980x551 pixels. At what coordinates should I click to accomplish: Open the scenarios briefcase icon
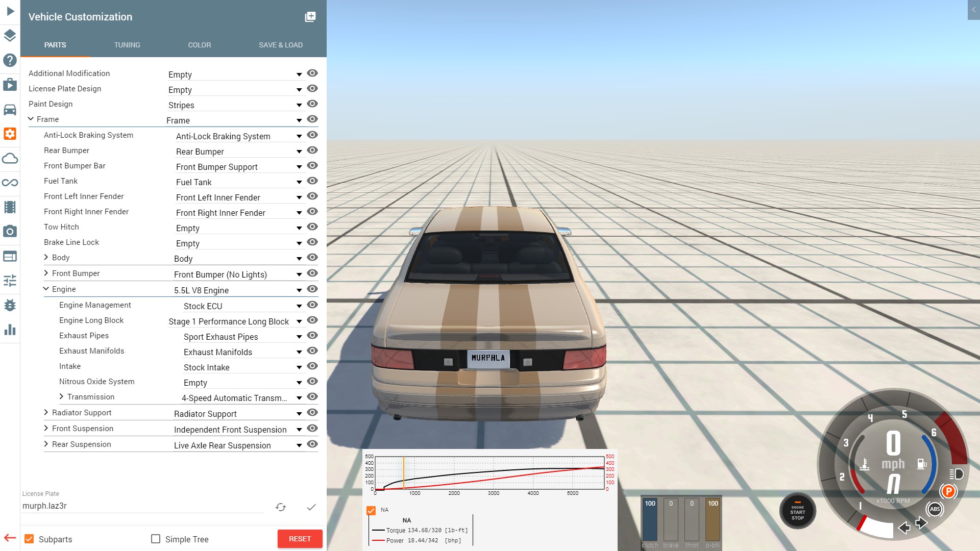tap(10, 84)
